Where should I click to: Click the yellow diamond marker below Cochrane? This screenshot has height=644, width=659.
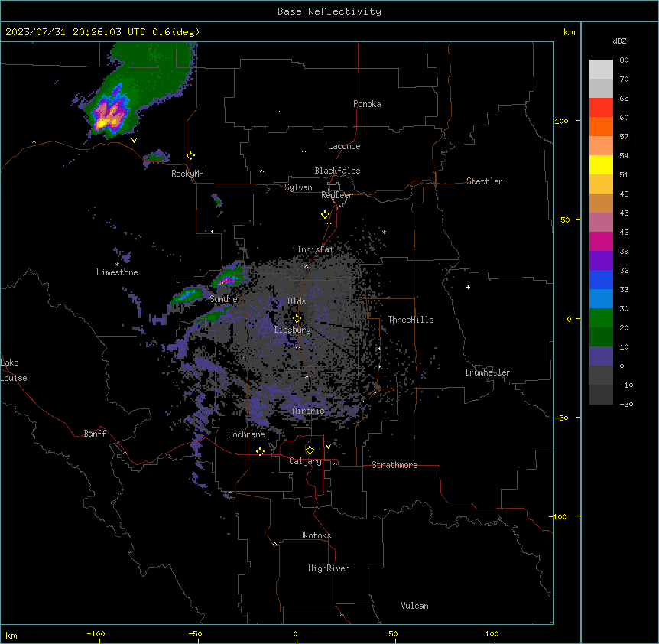click(x=260, y=451)
